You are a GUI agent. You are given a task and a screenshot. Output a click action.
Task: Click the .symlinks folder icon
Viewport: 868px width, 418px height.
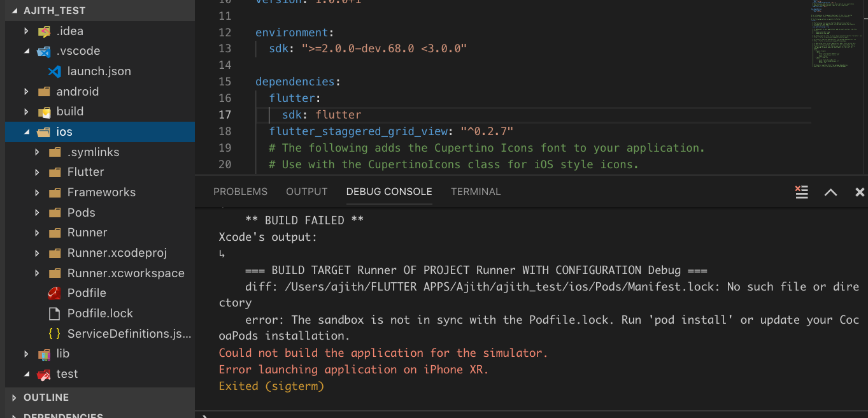[55, 152]
